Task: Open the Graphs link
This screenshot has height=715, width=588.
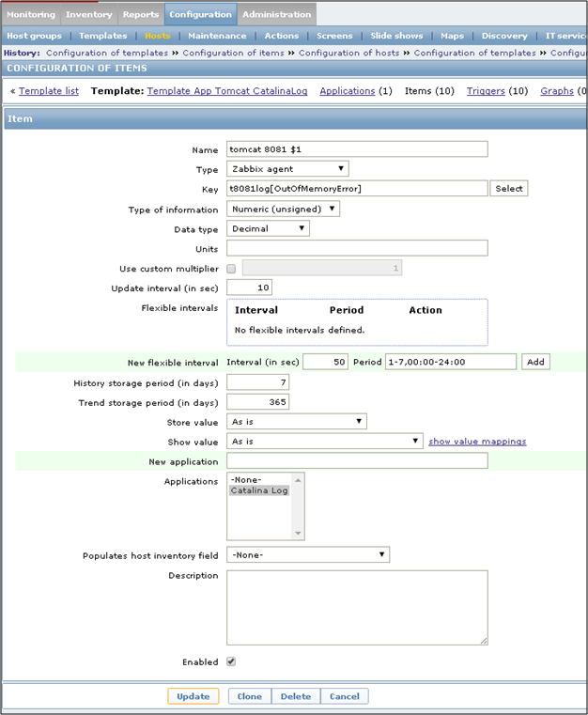Action: [557, 91]
